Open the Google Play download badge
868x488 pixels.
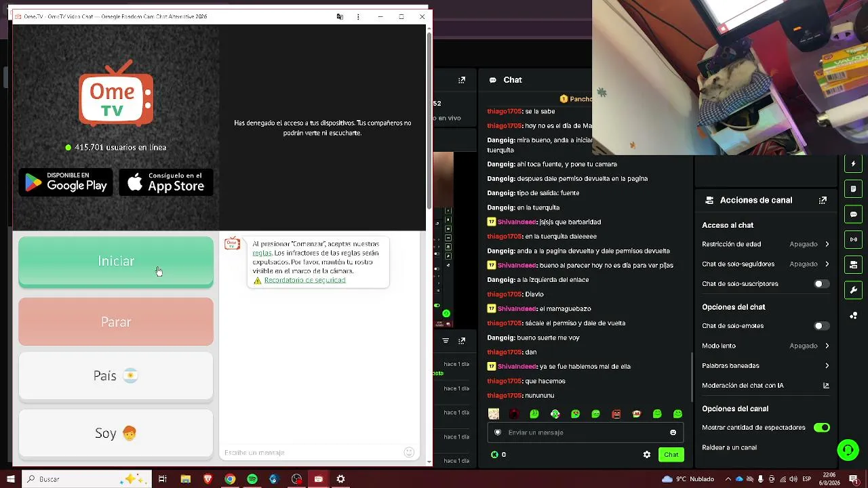pos(66,182)
